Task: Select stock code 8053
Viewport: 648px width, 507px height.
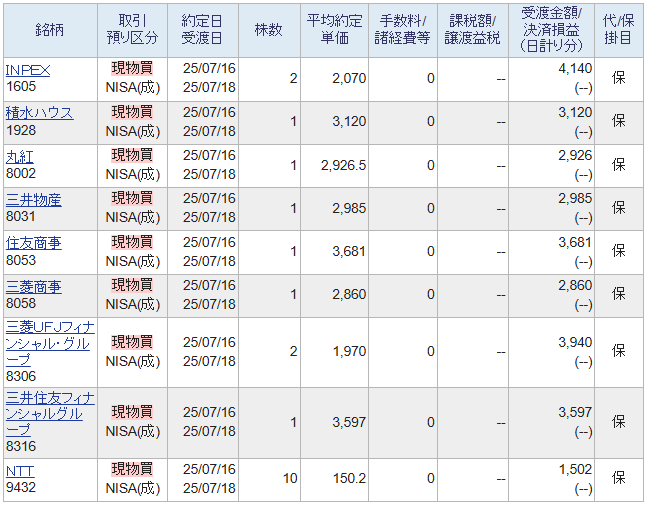Action: pyautogui.click(x=21, y=260)
